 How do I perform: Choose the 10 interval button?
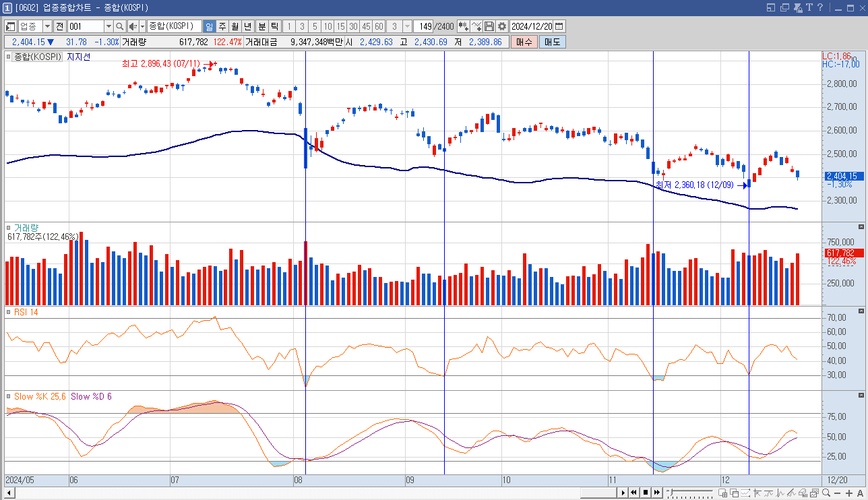click(328, 26)
